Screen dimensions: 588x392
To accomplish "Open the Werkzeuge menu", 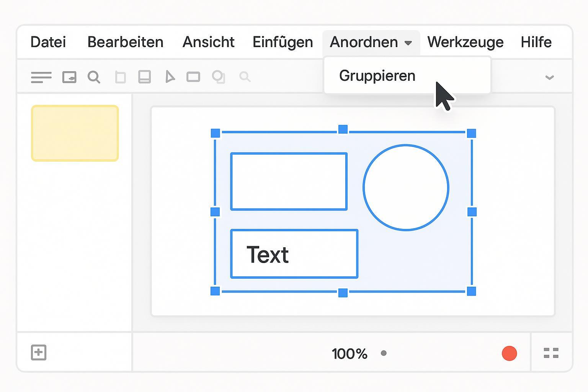I will [x=465, y=42].
